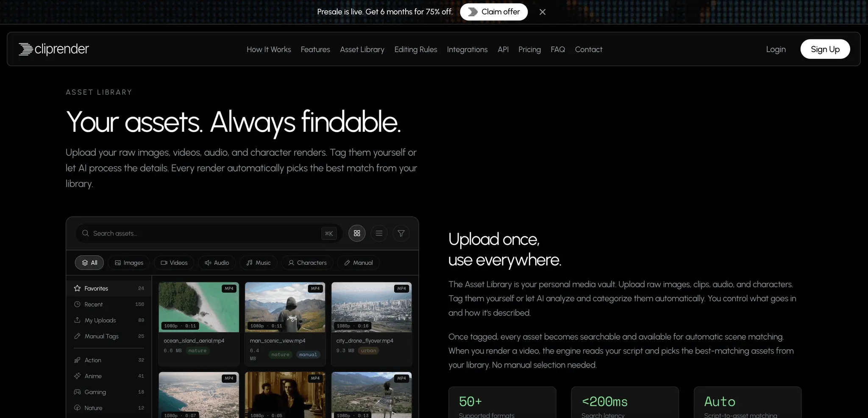The height and width of the screenshot is (418, 868).
Task: Click the cliprender logo
Action: point(54,49)
